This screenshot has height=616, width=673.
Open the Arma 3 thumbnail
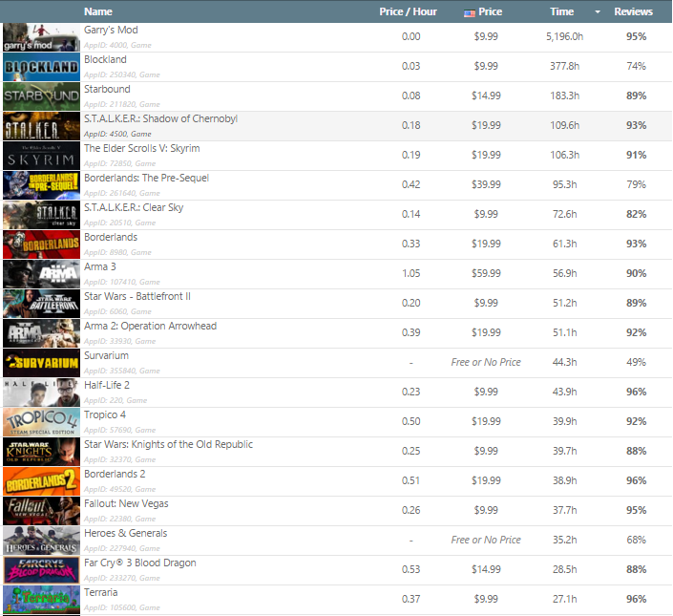(x=41, y=274)
